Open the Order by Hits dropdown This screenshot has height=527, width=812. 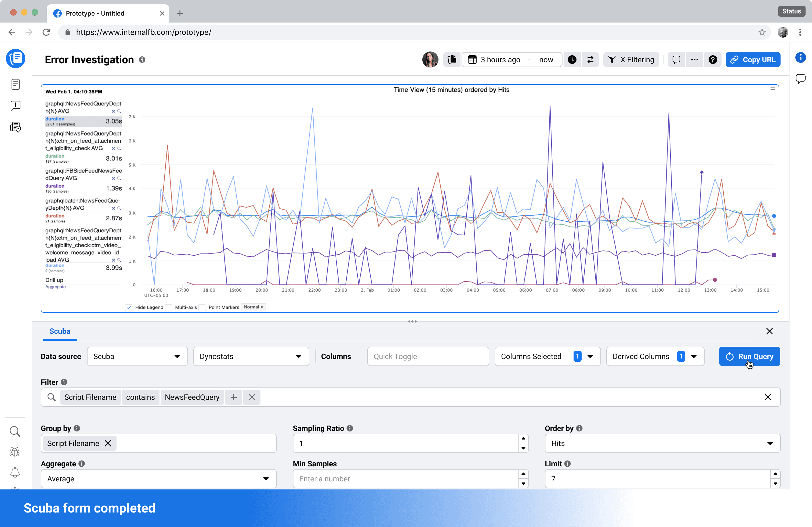coord(662,444)
